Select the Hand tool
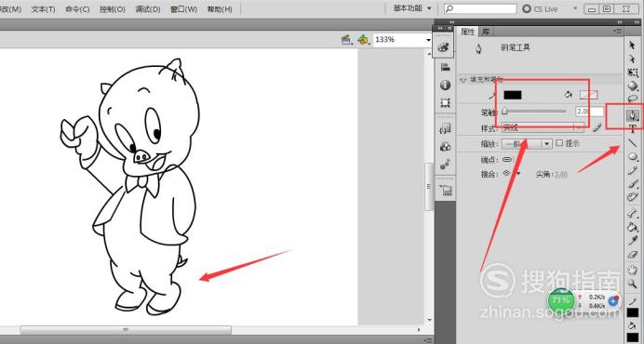Image resolution: width=644 pixels, height=344 pixels. (633, 270)
